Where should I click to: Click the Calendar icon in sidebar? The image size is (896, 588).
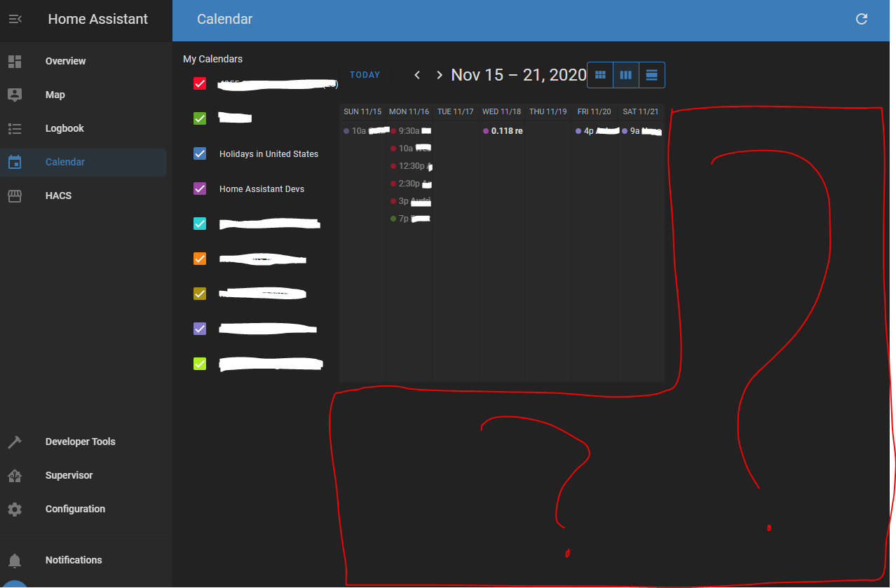[x=15, y=162]
